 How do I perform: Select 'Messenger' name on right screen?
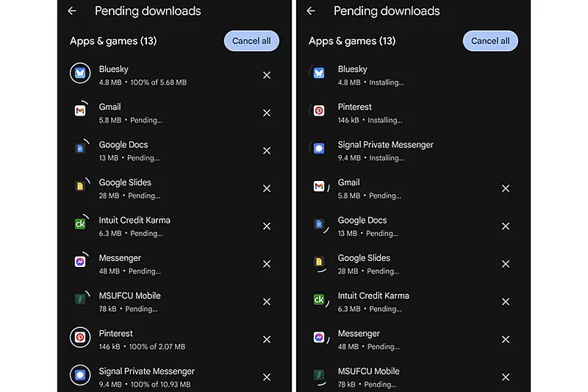click(359, 333)
